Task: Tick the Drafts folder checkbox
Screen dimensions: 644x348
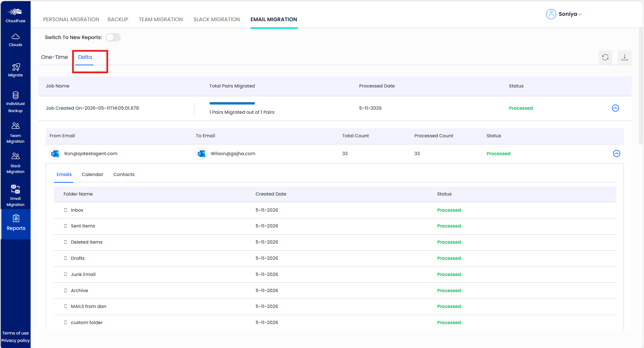Action: pos(66,258)
